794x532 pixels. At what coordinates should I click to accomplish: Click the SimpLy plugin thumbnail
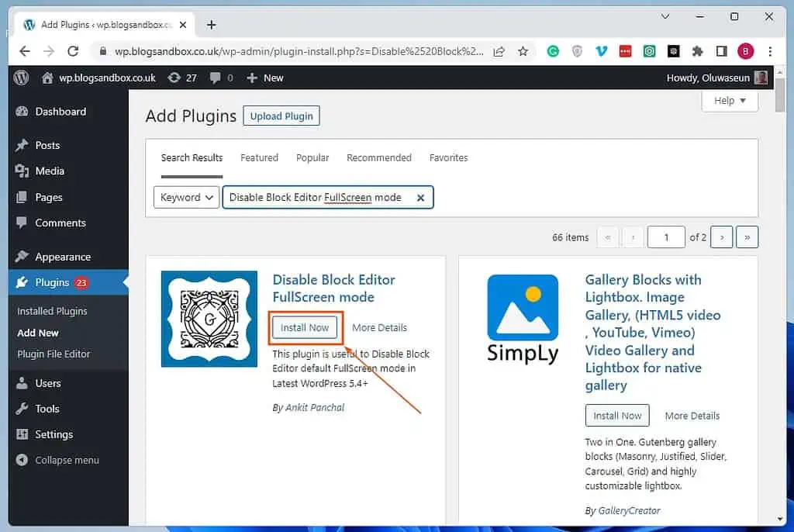pyautogui.click(x=523, y=319)
